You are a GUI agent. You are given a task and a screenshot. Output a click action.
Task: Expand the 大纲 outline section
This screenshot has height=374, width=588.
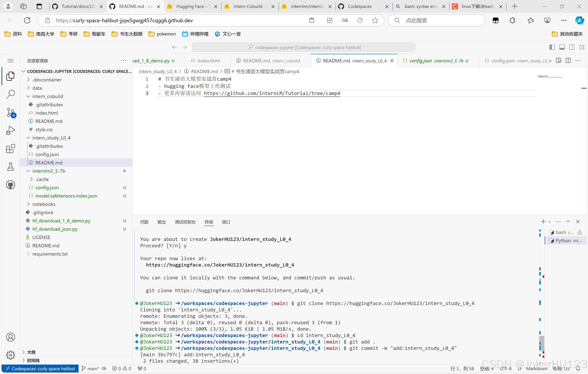pos(31,352)
